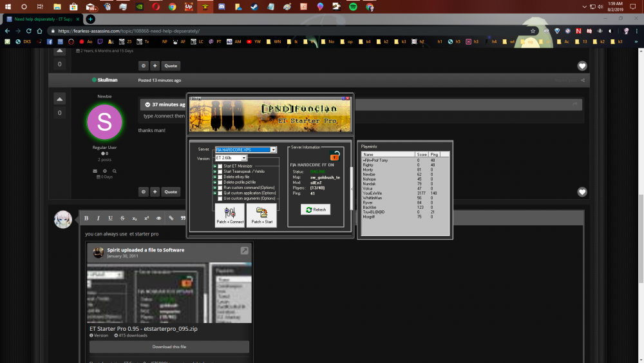Expand the quoted 37 minutes ago block
Viewport: 644px width, 363px height.
(x=147, y=104)
